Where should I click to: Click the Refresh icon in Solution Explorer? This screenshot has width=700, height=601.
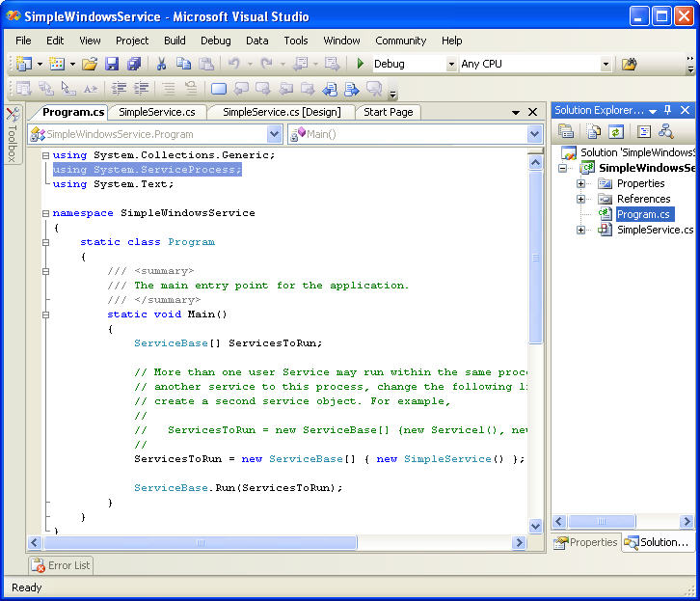click(x=616, y=131)
